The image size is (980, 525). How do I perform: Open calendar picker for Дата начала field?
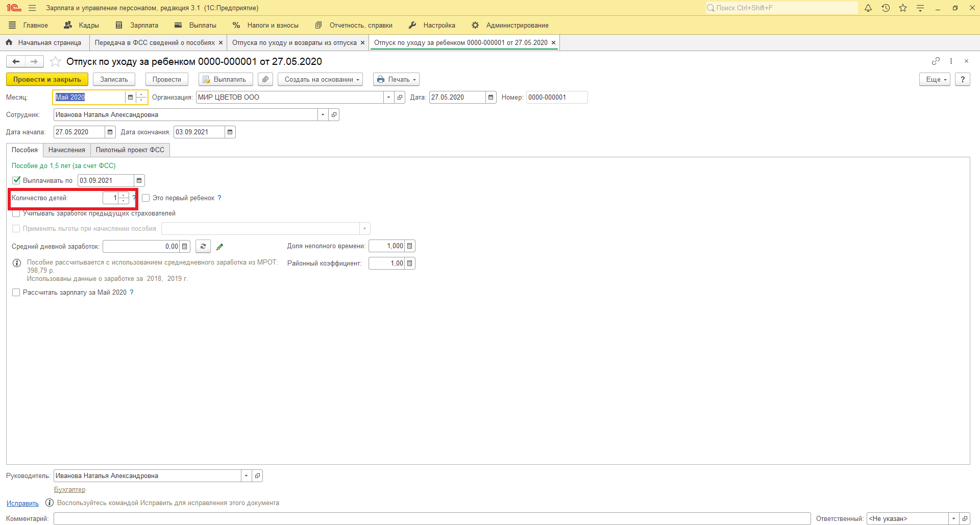[110, 132]
